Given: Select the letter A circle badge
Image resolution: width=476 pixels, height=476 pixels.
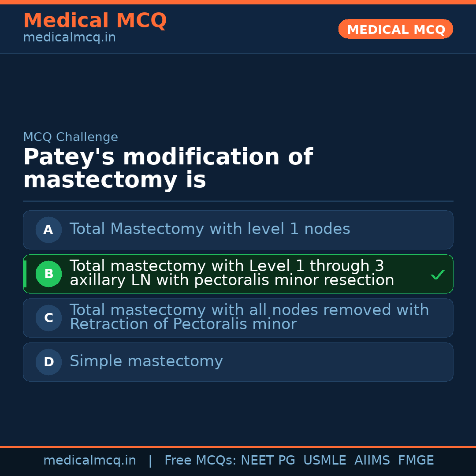Looking at the screenshot, I should 48,230.
